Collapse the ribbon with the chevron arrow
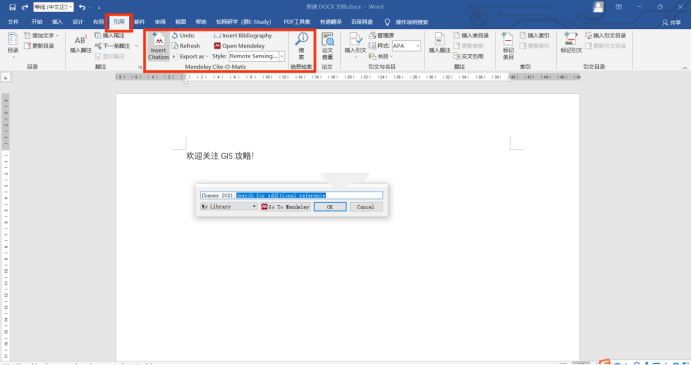Image resolution: width=692 pixels, height=365 pixels. [684, 68]
